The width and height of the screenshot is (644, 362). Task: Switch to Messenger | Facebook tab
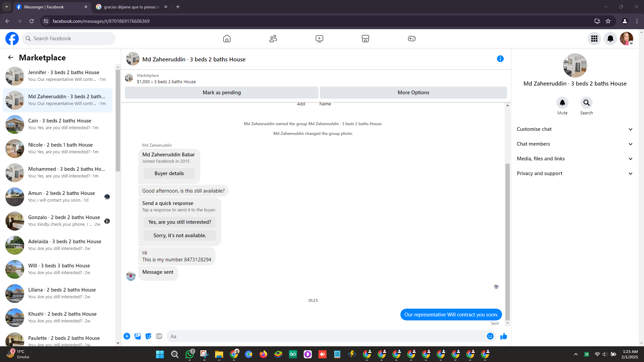point(52,7)
